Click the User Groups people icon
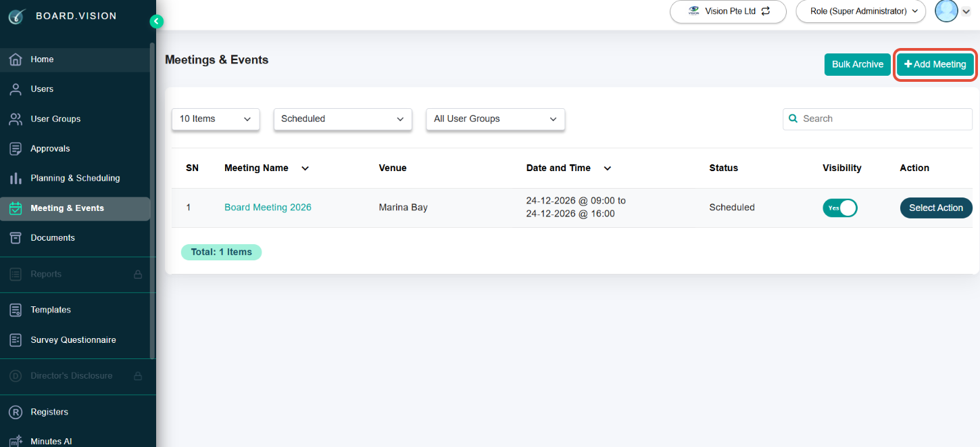Viewport: 980px width, 447px height. 16,119
